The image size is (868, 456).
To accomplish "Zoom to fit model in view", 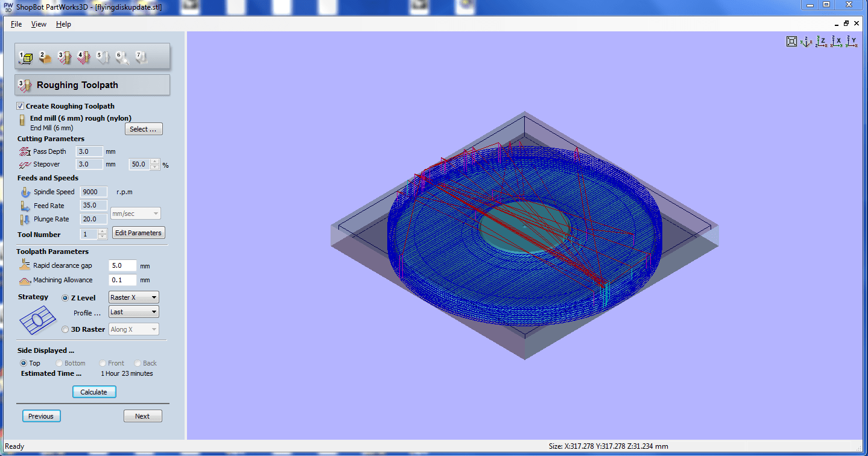I will (x=791, y=42).
